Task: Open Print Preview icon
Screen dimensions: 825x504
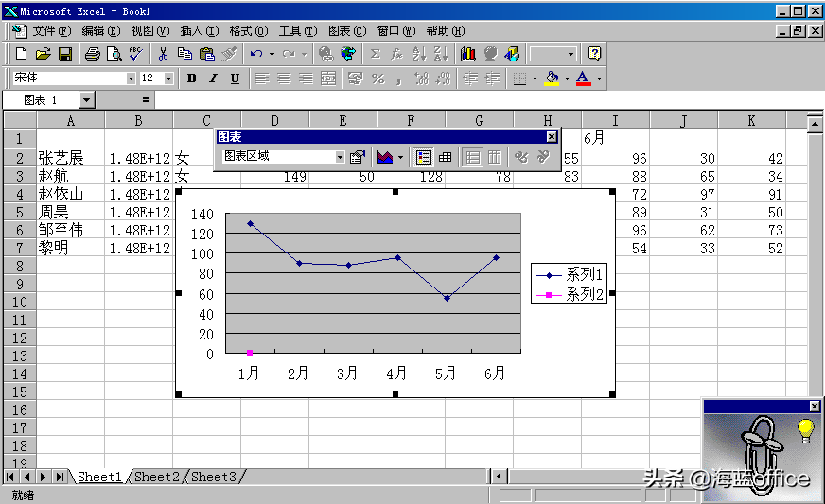Action: (x=114, y=54)
